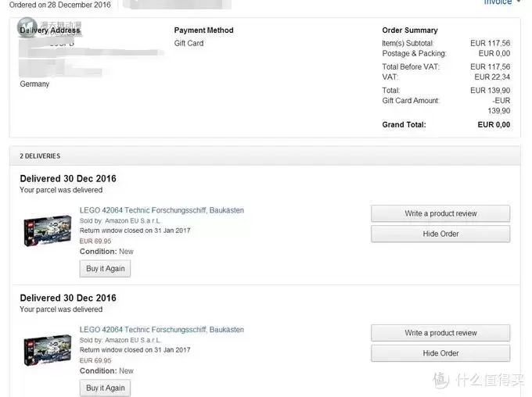532x397 pixels.
Task: Buy it Again for the first item
Action: [x=105, y=269]
